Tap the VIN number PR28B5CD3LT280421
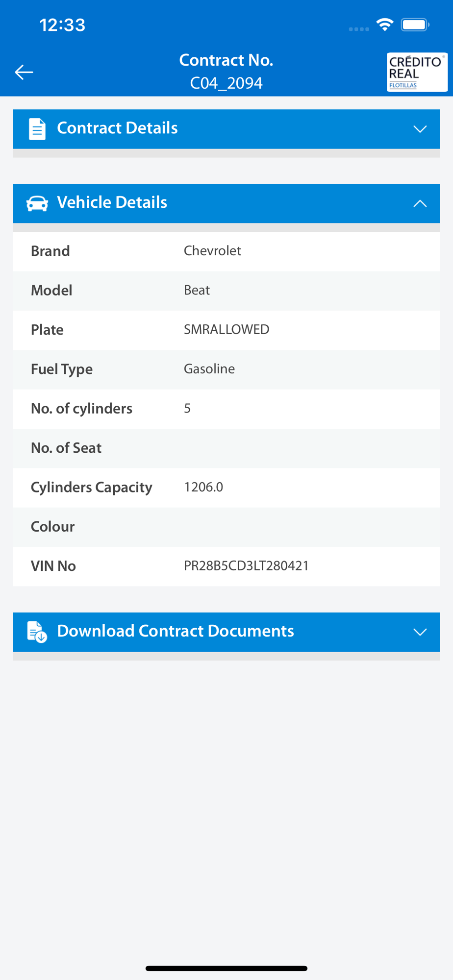453x980 pixels. (246, 566)
